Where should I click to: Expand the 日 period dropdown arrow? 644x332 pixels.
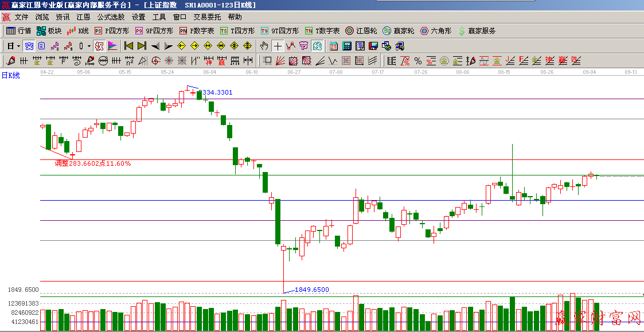pos(18,46)
